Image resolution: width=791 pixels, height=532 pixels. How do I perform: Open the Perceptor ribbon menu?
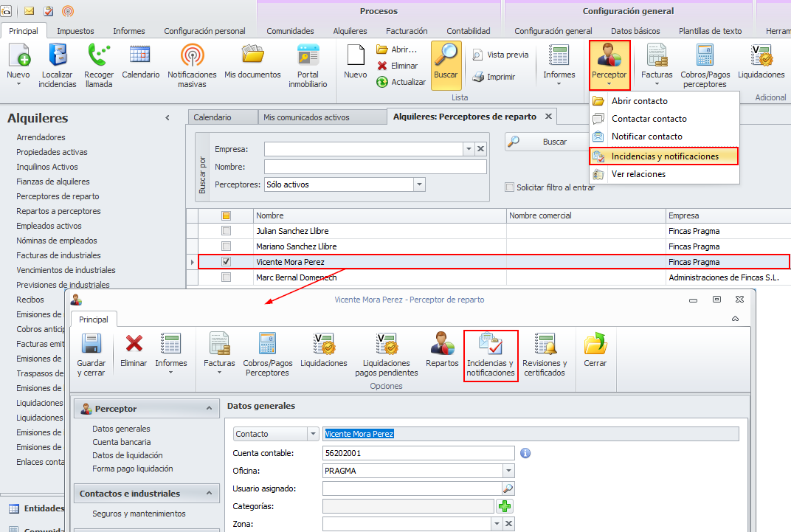pyautogui.click(x=609, y=64)
